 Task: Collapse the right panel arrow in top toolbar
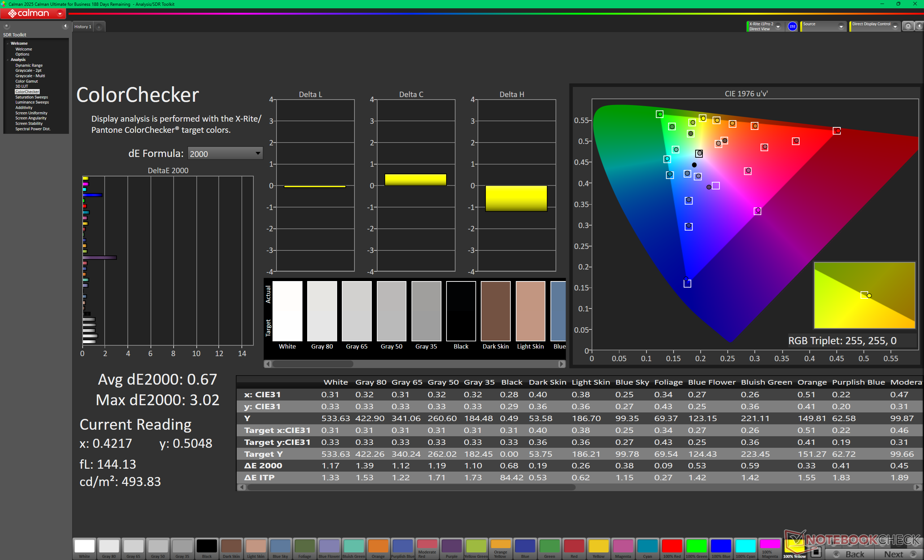pos(920,26)
